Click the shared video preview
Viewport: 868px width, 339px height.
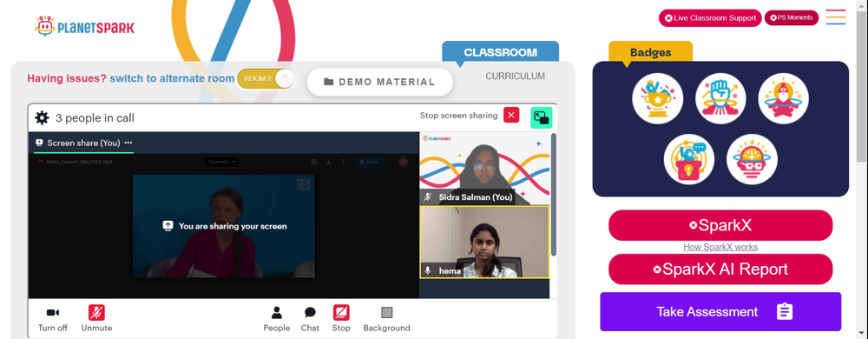[223, 226]
